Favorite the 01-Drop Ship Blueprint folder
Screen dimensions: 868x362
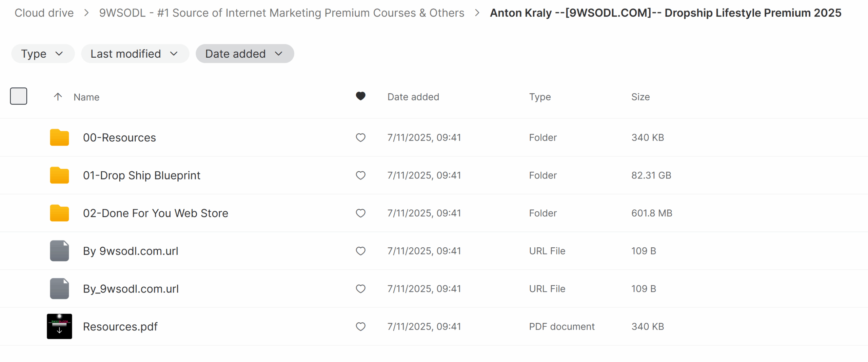(x=360, y=175)
